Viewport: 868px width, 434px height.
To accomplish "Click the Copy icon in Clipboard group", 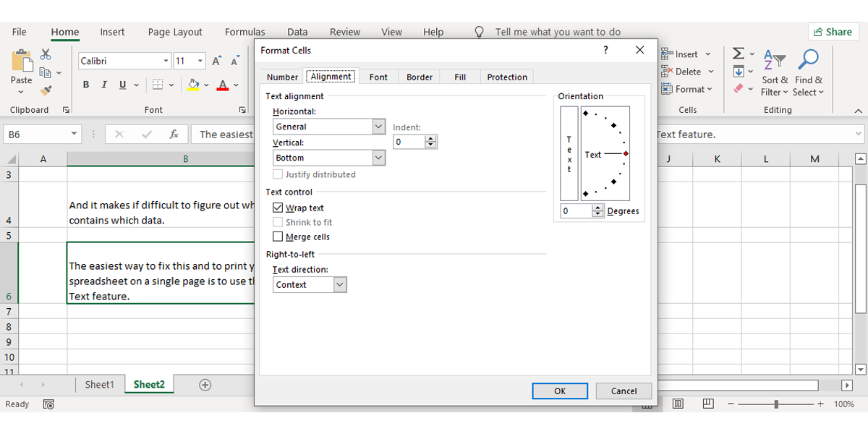I will coord(45,72).
